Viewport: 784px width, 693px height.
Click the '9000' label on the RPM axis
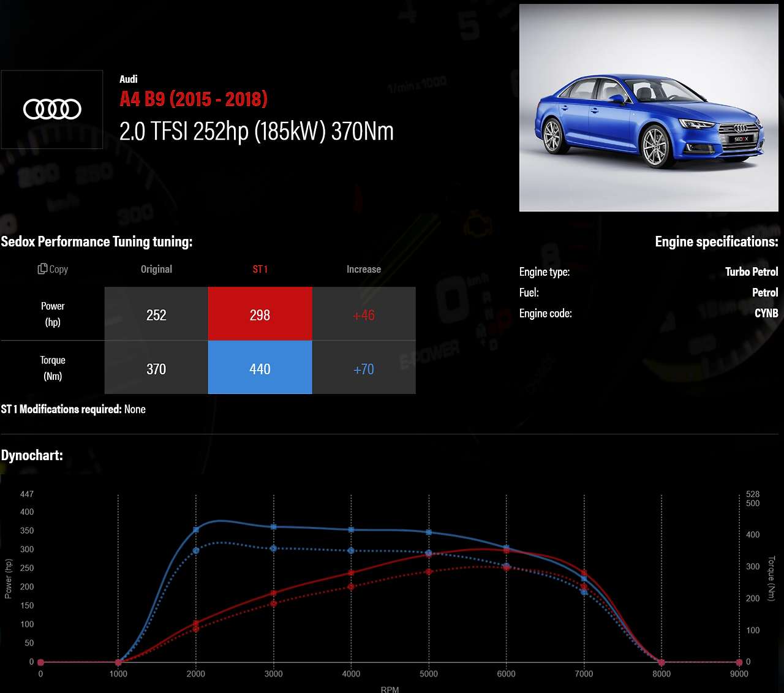pos(739,674)
